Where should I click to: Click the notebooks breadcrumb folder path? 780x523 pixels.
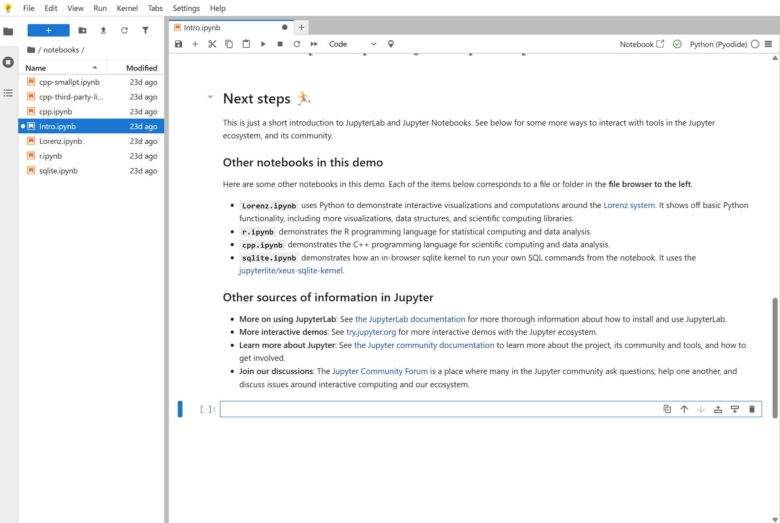pos(61,50)
